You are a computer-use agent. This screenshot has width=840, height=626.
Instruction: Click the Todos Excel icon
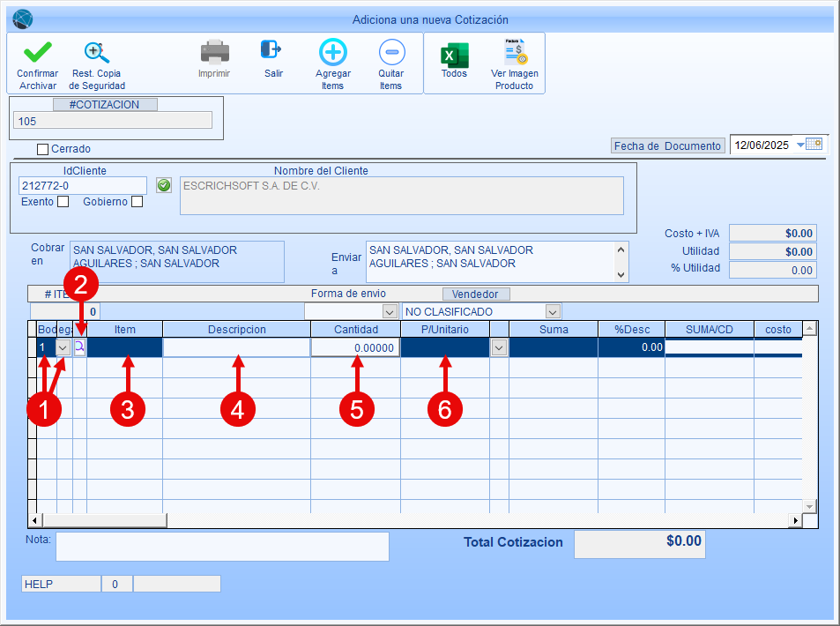point(454,56)
